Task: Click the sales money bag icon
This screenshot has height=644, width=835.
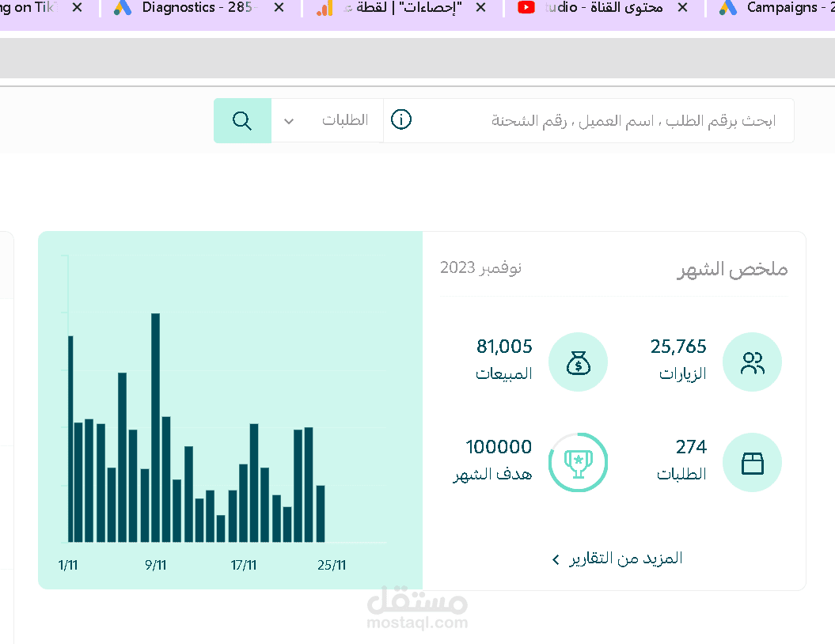Action: point(578,362)
